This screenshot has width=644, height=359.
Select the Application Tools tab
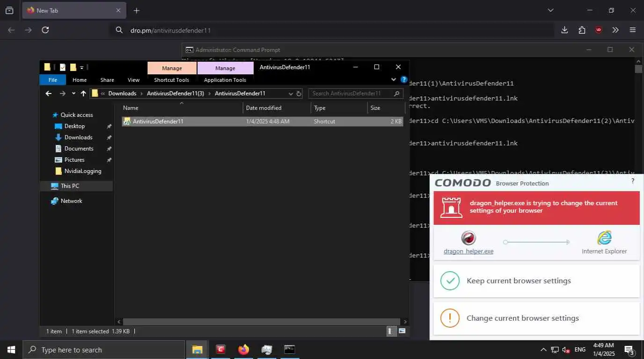pos(225,80)
